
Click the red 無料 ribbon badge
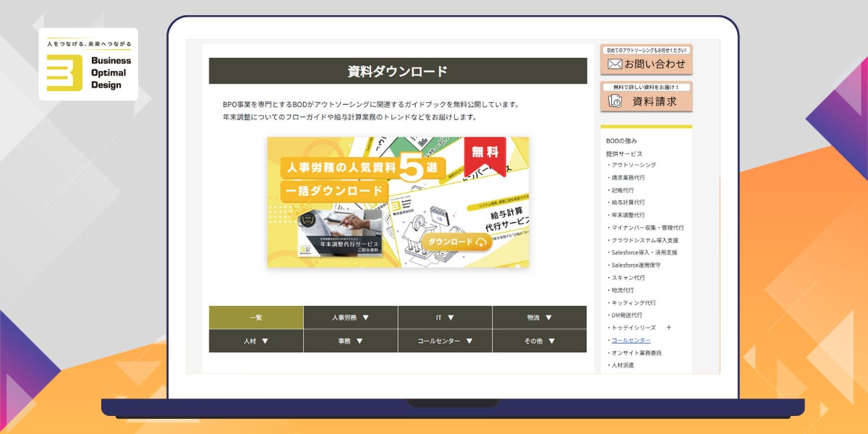(x=485, y=155)
